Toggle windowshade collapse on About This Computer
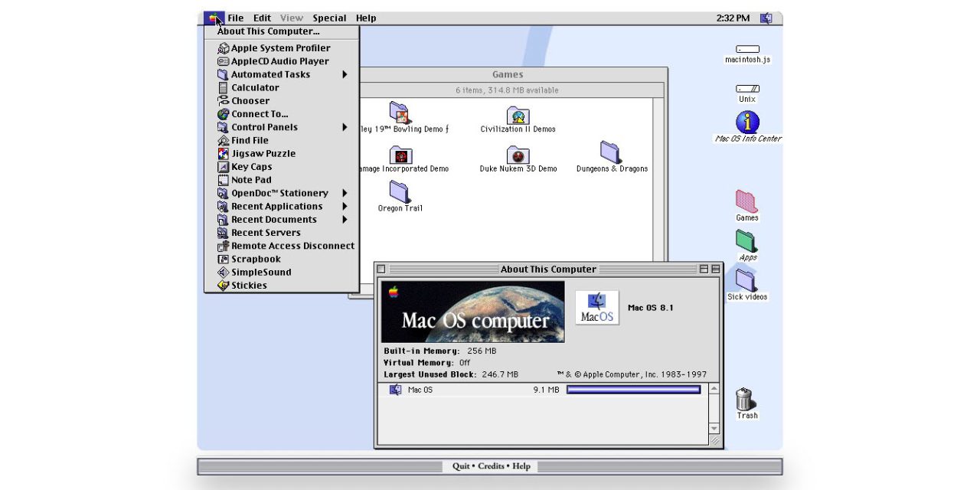 click(715, 269)
